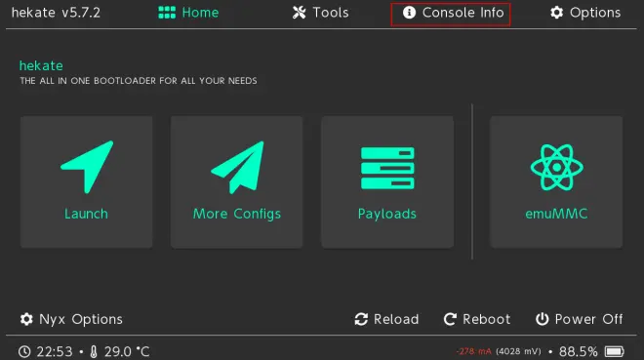Open the emuMMC atom icon
Viewport: 644px width, 360px height.
556,167
